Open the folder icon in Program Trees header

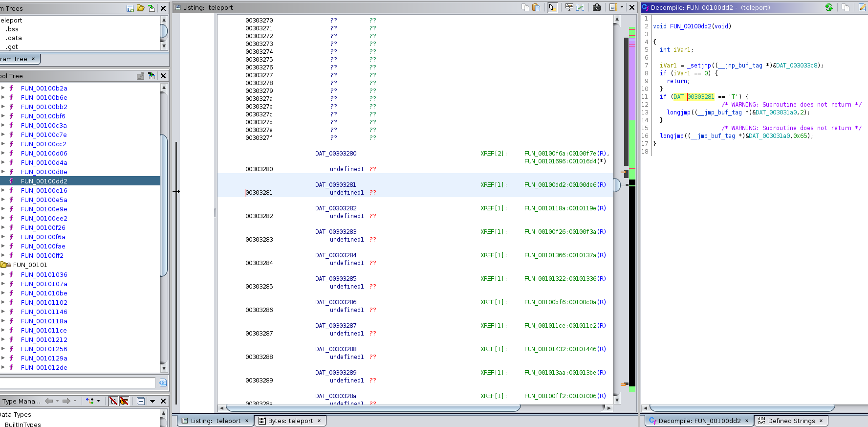coord(141,8)
